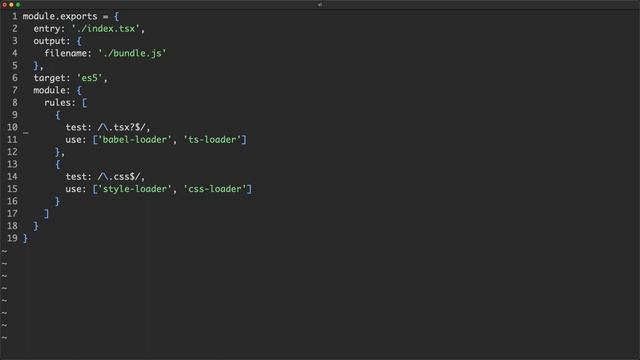Click the 'babel-loader' string
The height and width of the screenshot is (360, 640).
[135, 140]
